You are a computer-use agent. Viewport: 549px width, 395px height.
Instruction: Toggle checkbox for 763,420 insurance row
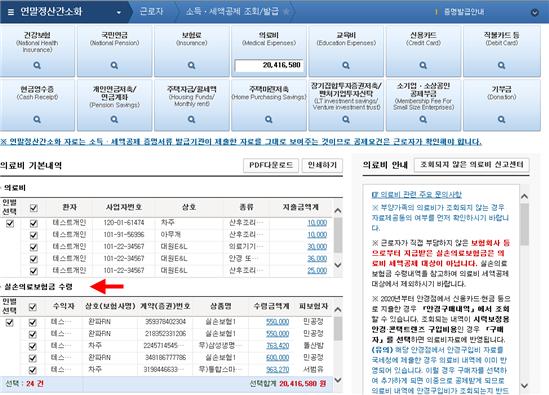33,346
